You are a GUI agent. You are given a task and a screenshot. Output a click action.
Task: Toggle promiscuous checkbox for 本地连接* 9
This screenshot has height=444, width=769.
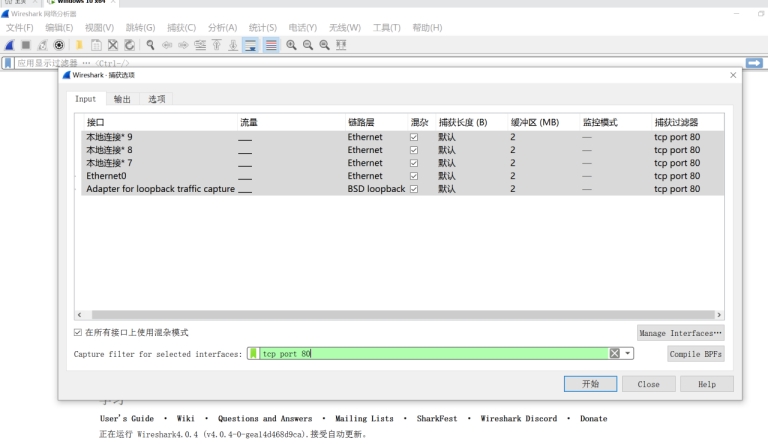[414, 137]
